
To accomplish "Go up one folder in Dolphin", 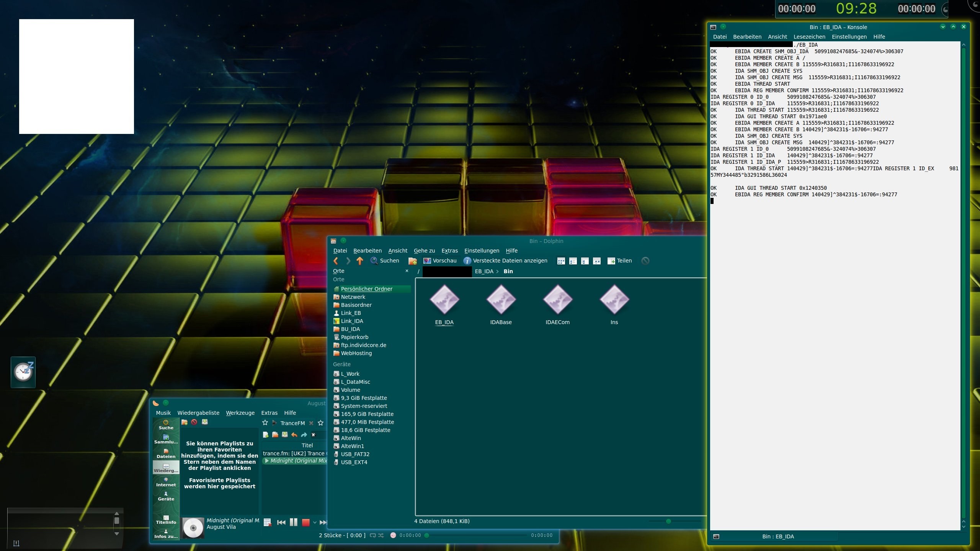I will pos(359,261).
